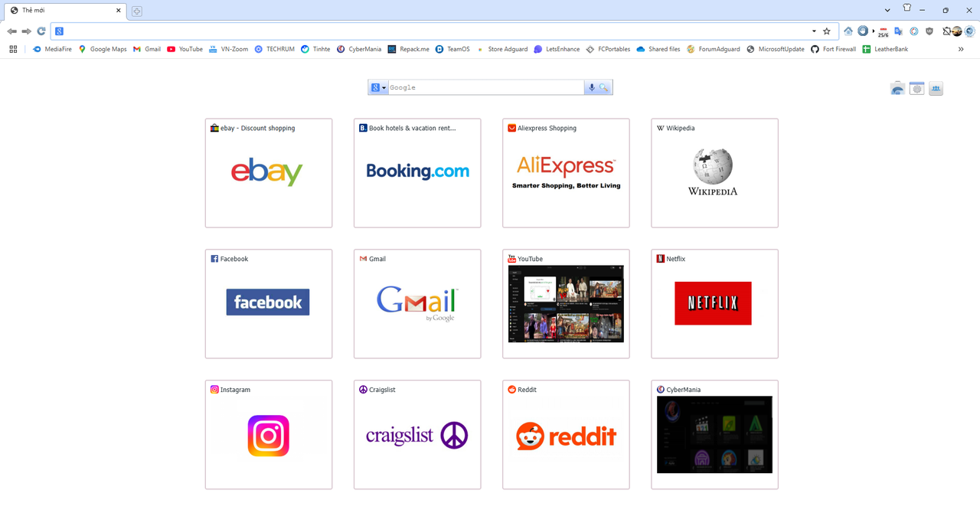980x526 pixels.
Task: Open the Repack.me bookmark
Action: (408, 49)
